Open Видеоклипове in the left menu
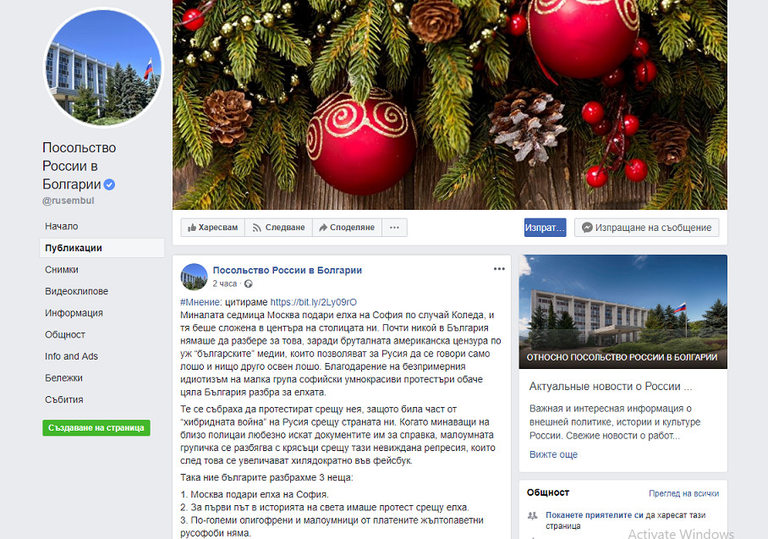 coord(76,291)
